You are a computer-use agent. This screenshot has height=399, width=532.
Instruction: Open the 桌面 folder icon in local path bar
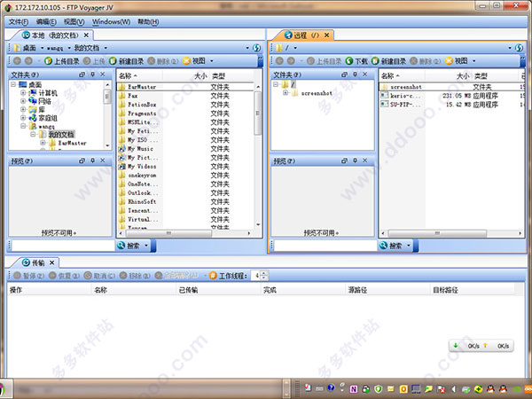pyautogui.click(x=17, y=48)
